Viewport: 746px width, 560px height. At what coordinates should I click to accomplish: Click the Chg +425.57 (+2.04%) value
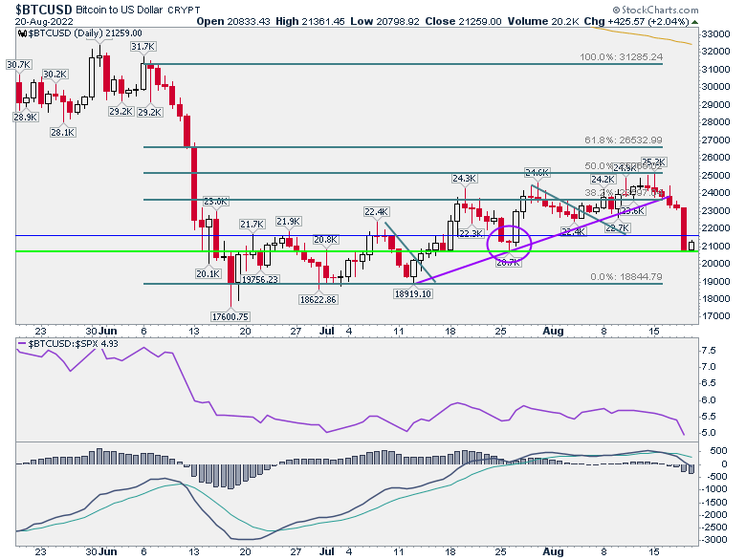(x=637, y=21)
